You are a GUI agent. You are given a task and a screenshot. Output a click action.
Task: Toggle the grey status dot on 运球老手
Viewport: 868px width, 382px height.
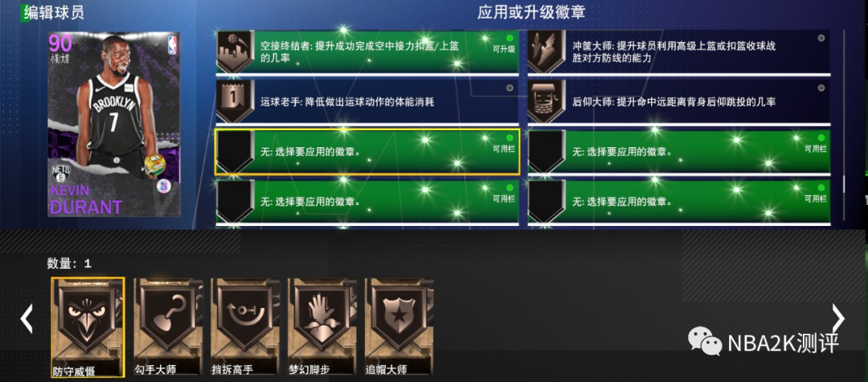(510, 88)
